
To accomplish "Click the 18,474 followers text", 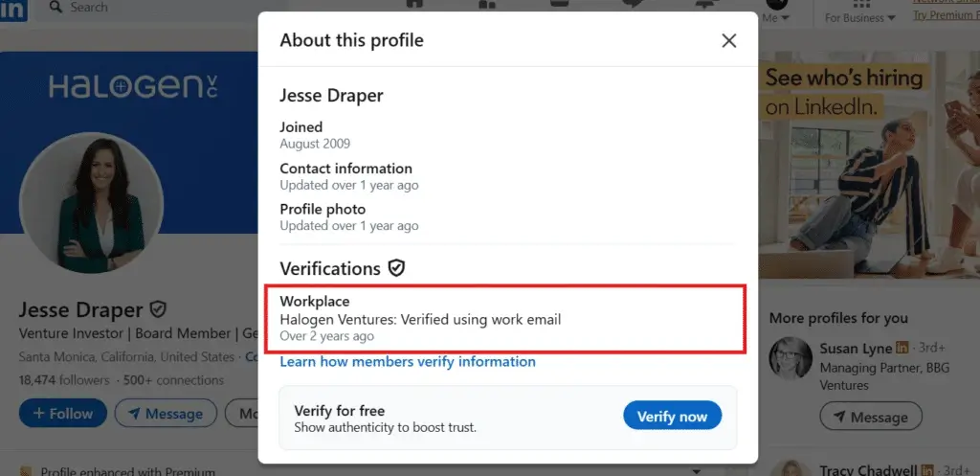I will tap(64, 380).
